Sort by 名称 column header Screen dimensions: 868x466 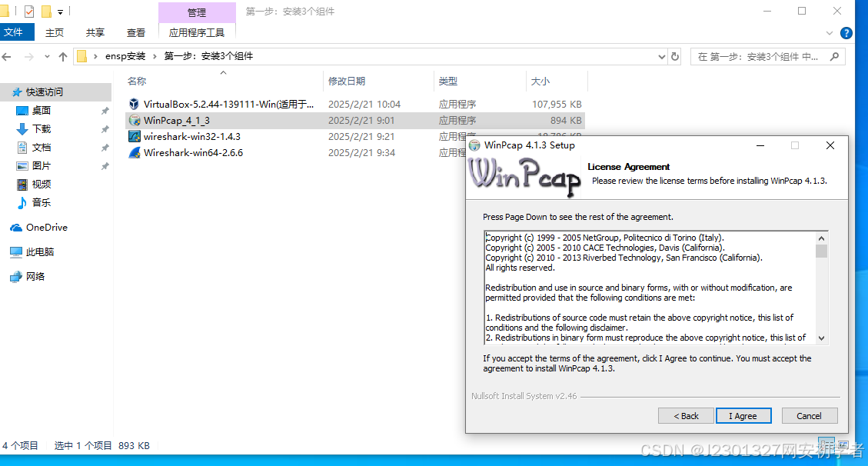(137, 82)
